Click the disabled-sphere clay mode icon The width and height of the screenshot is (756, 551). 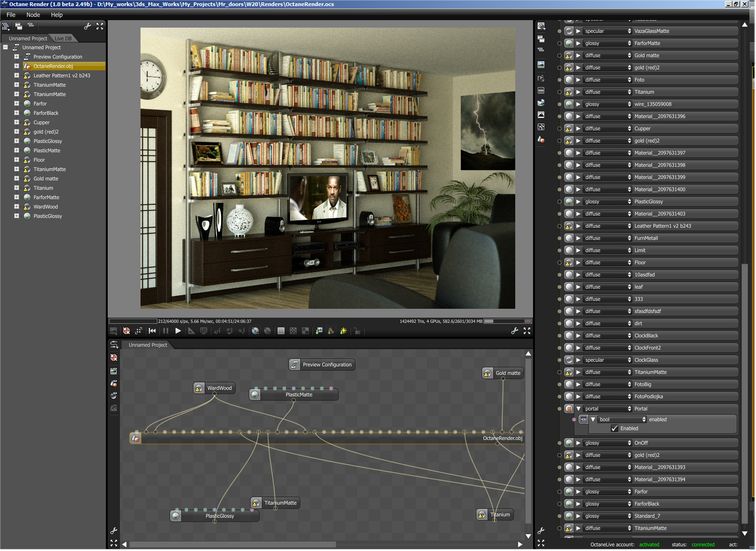pyautogui.click(x=267, y=331)
